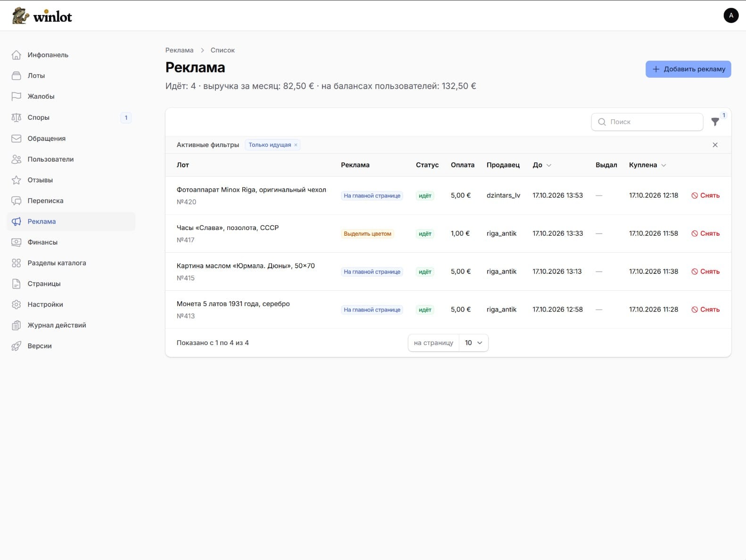Open Пользователи section
This screenshot has height=560, width=746.
click(71, 159)
